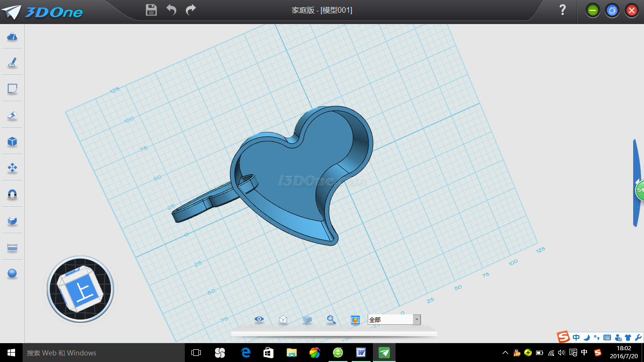Click the magnifier zoom icon
The image size is (644, 362).
coord(331,320)
